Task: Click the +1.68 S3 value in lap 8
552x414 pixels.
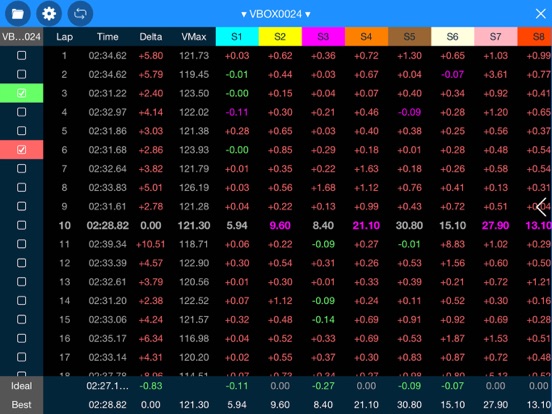Action: click(x=323, y=188)
